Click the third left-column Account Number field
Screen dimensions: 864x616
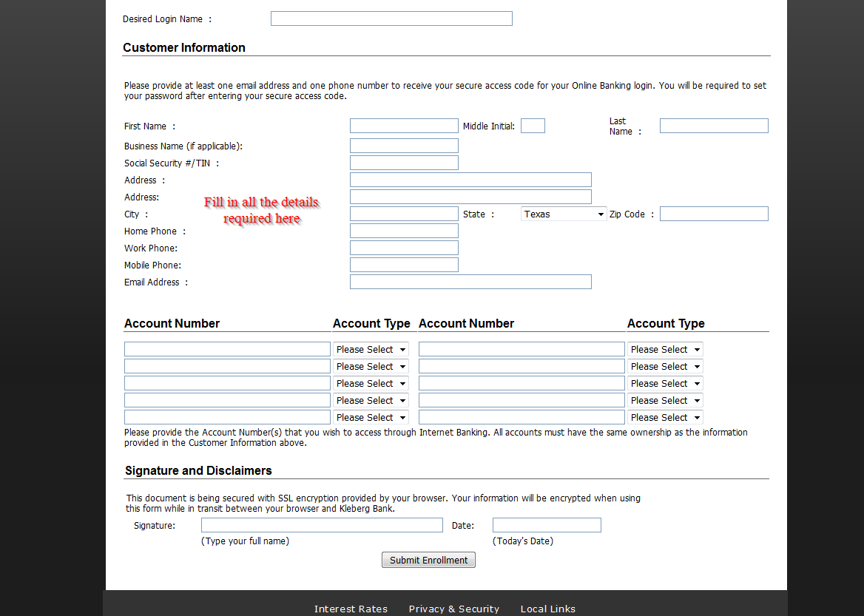pyautogui.click(x=227, y=384)
